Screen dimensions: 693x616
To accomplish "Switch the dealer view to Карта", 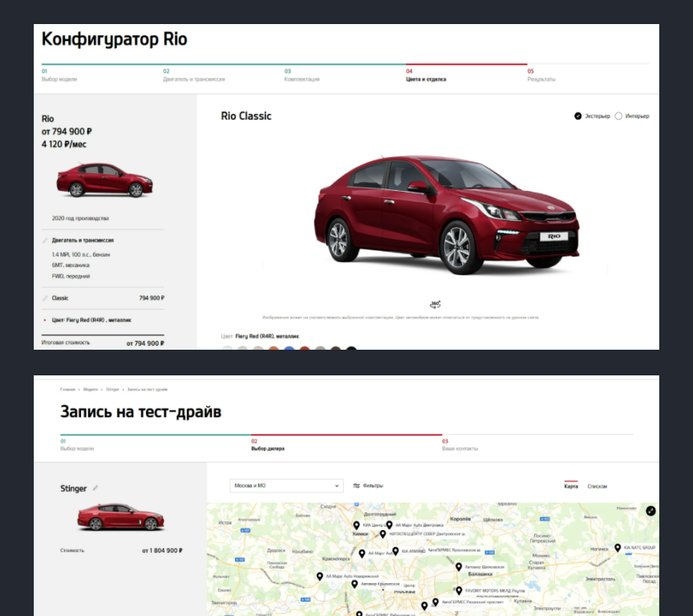I will [x=570, y=486].
